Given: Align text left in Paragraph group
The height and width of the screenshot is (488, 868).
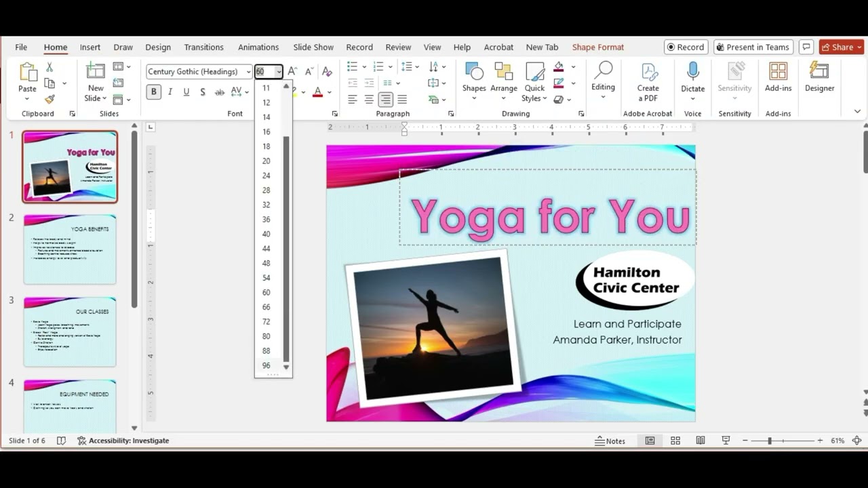Looking at the screenshot, I should coord(353,100).
